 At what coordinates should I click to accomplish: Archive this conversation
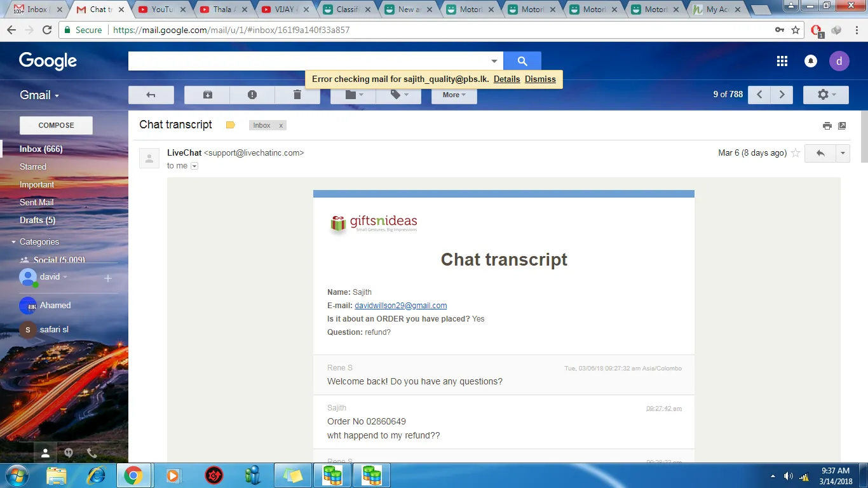207,95
